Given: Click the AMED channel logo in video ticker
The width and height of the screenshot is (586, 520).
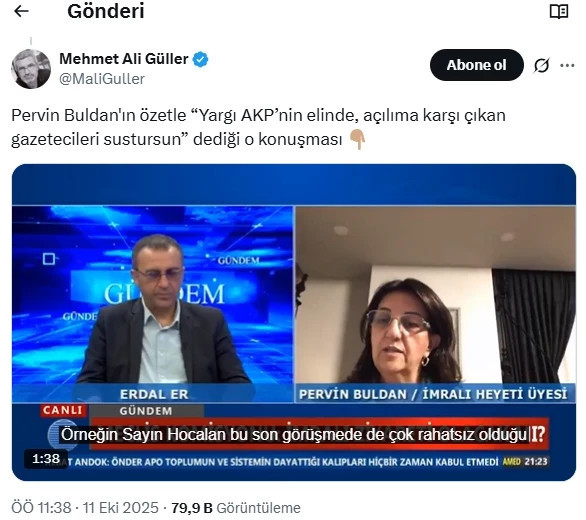Looking at the screenshot, I should point(512,462).
